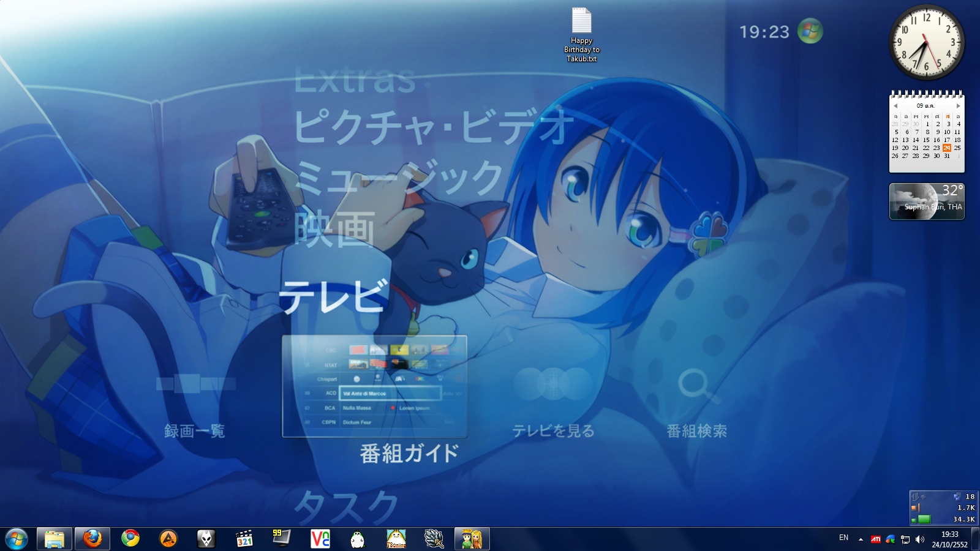Select date 26 in the calendar gadget
The width and height of the screenshot is (980, 551).
click(x=895, y=156)
